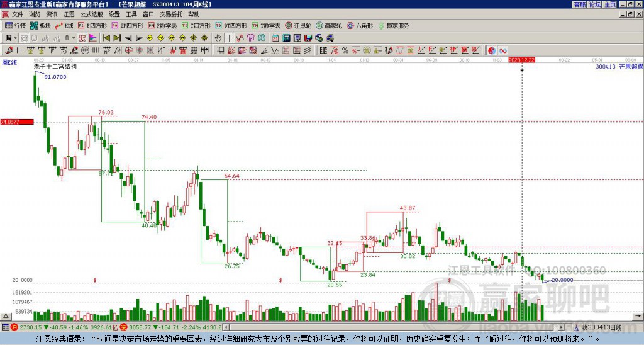Open the 公式选股 menu

(92, 14)
